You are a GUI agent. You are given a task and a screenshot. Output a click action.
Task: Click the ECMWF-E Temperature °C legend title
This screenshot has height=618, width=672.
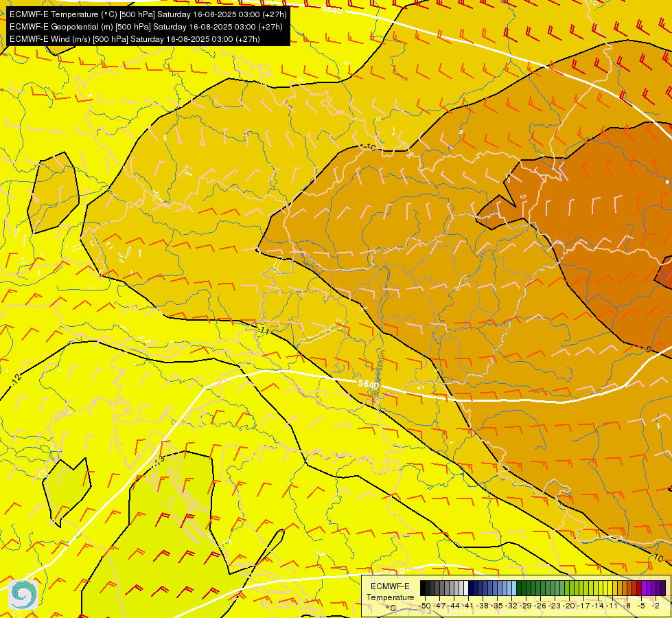tap(390, 597)
